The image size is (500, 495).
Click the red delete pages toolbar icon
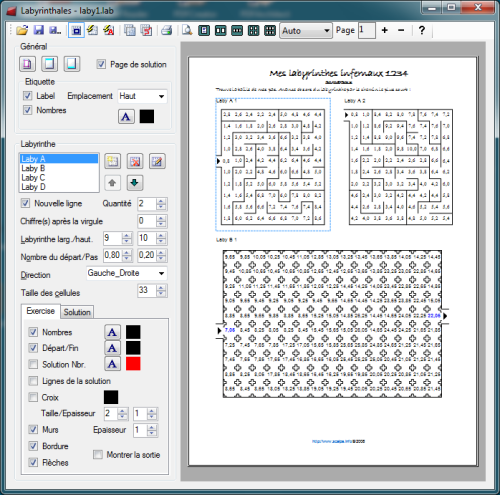point(146,30)
